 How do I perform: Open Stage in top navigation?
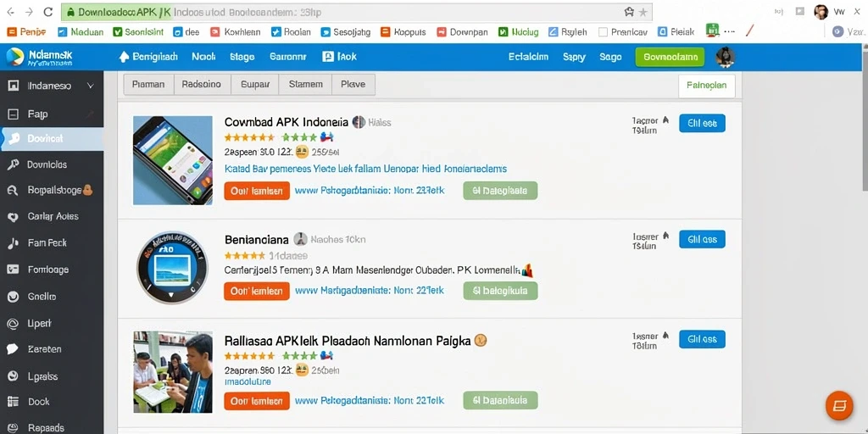[x=242, y=57]
